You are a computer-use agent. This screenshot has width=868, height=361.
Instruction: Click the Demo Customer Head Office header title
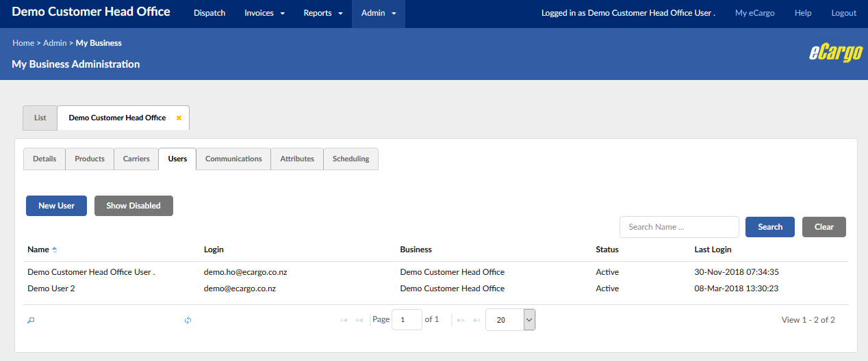tap(91, 12)
